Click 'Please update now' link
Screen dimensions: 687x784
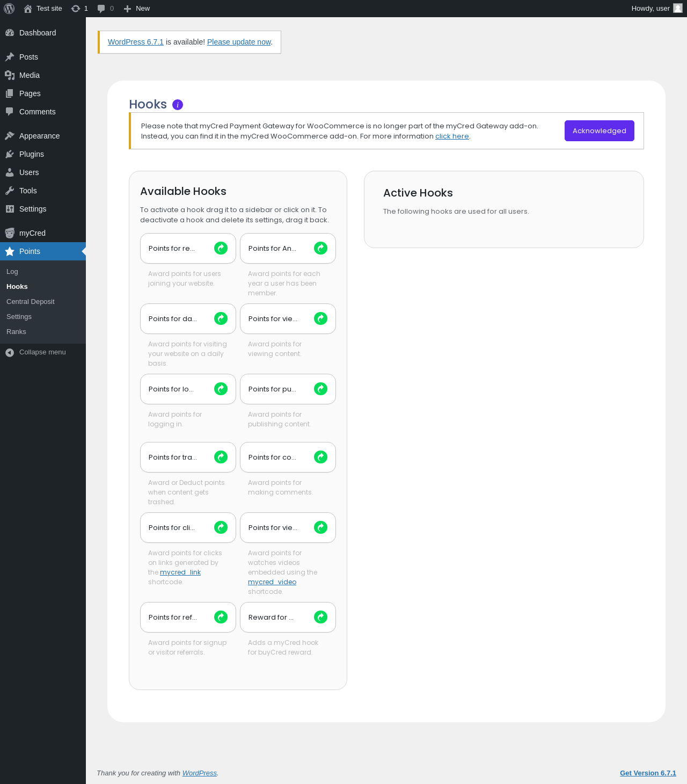(239, 42)
